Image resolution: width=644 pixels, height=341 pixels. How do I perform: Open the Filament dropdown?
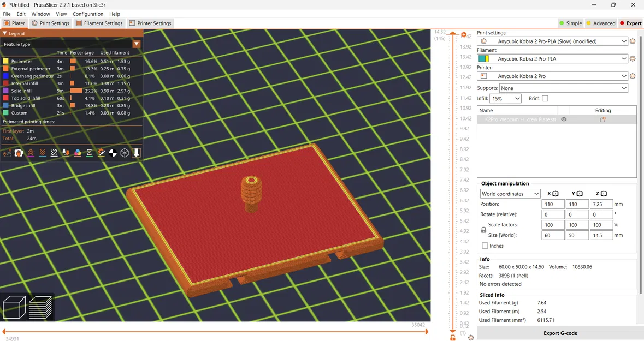point(552,58)
